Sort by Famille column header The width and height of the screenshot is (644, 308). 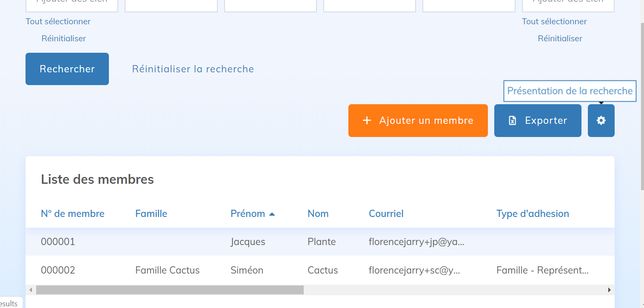151,214
